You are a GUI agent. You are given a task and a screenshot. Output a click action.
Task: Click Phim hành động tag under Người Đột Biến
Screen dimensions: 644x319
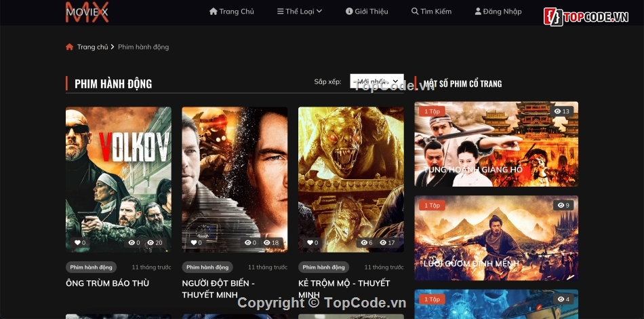(x=207, y=267)
